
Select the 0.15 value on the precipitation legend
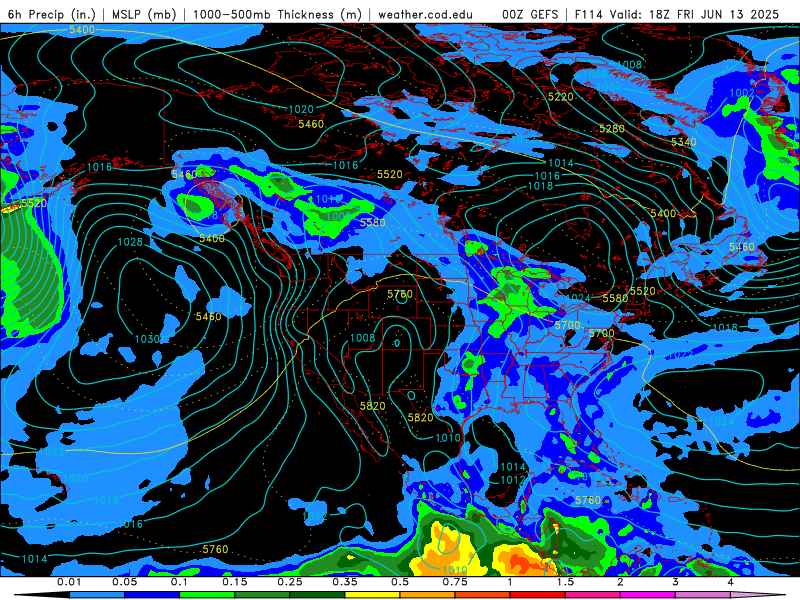[x=234, y=582]
